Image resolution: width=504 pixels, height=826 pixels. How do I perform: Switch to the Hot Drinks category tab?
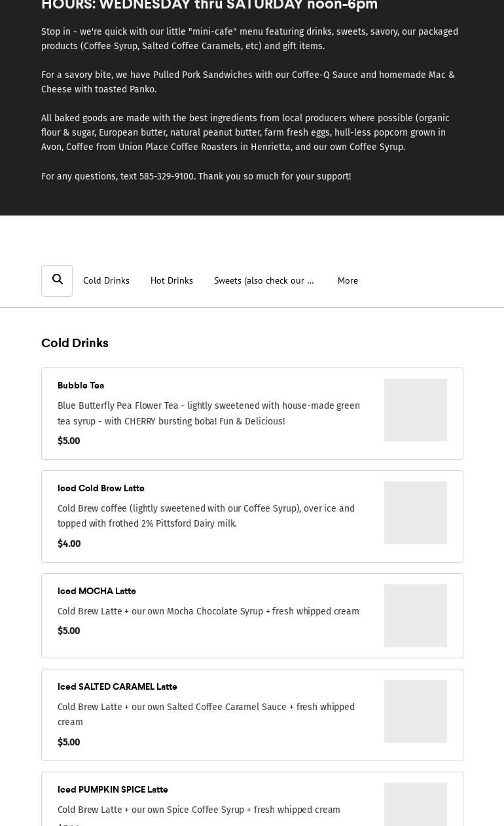(171, 280)
